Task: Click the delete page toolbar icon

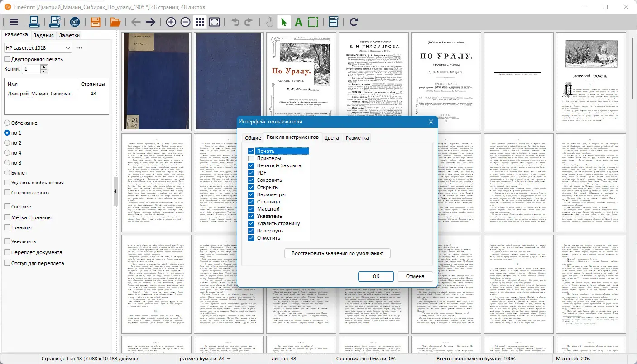Action: coord(334,22)
